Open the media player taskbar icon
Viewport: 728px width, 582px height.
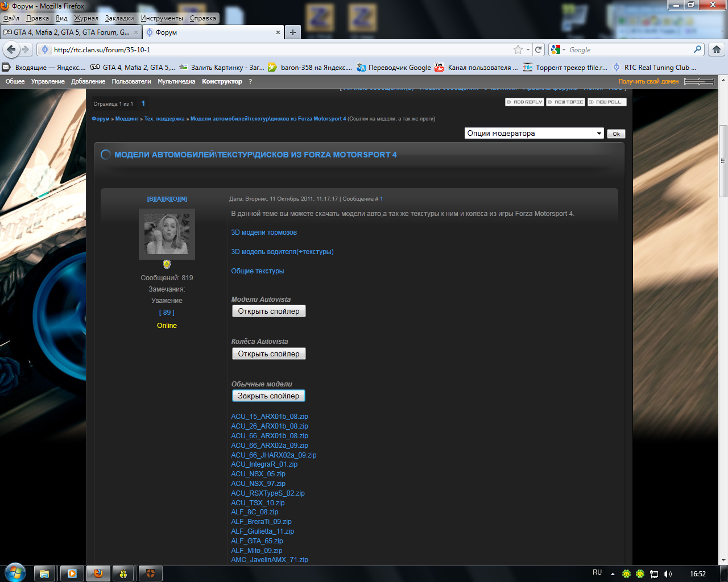pos(72,573)
